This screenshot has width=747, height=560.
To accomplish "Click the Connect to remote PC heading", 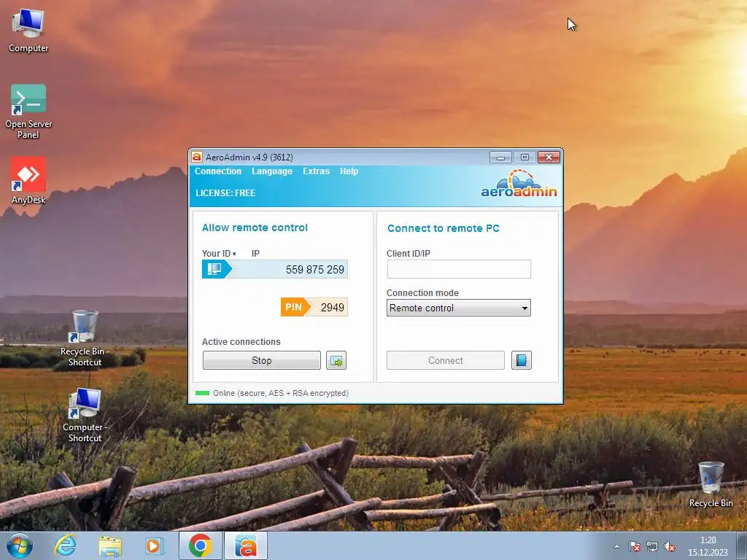I will tap(443, 228).
